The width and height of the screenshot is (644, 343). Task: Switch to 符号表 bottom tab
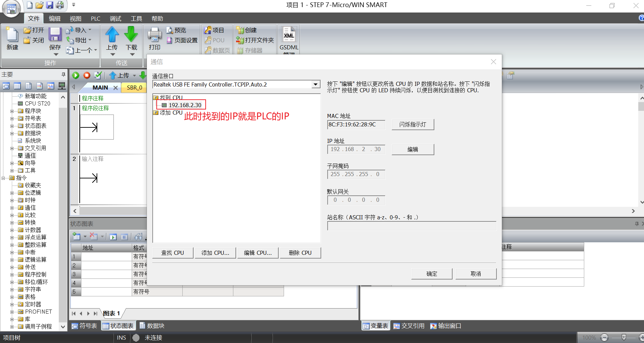pyautogui.click(x=84, y=326)
